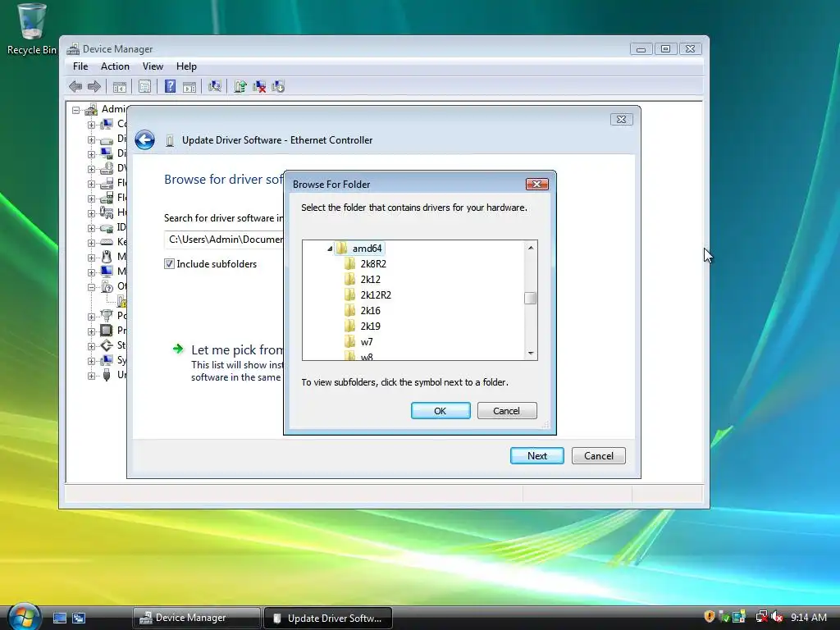This screenshot has height=630, width=840.
Task: Go back using the wizard's blue arrow
Action: (x=144, y=139)
